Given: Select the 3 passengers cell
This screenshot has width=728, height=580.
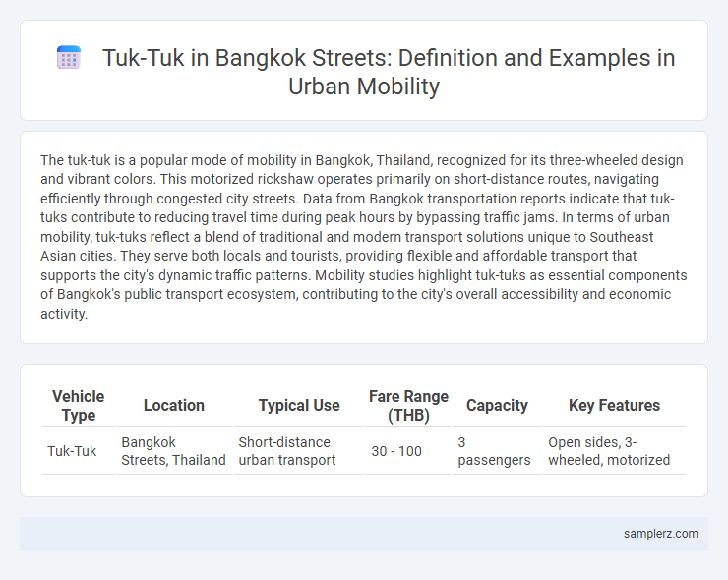Looking at the screenshot, I should (497, 451).
